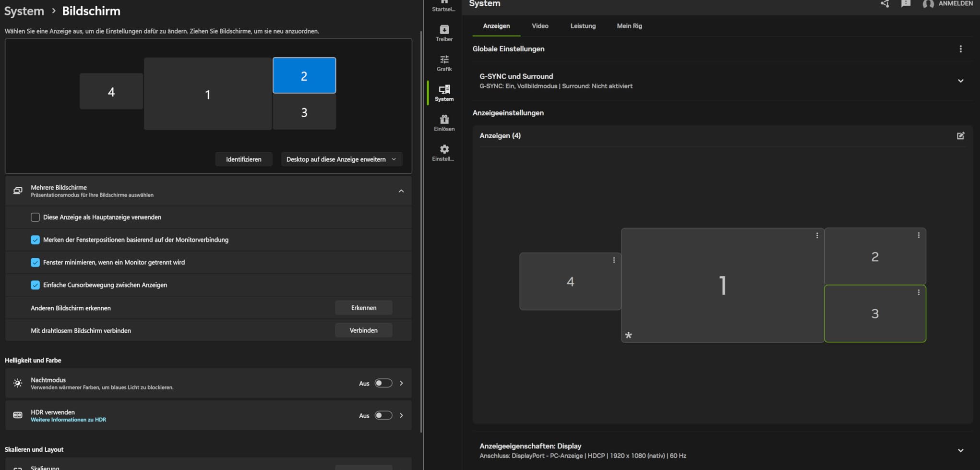
Task: Click the feedback icon in top bar
Action: 906,4
